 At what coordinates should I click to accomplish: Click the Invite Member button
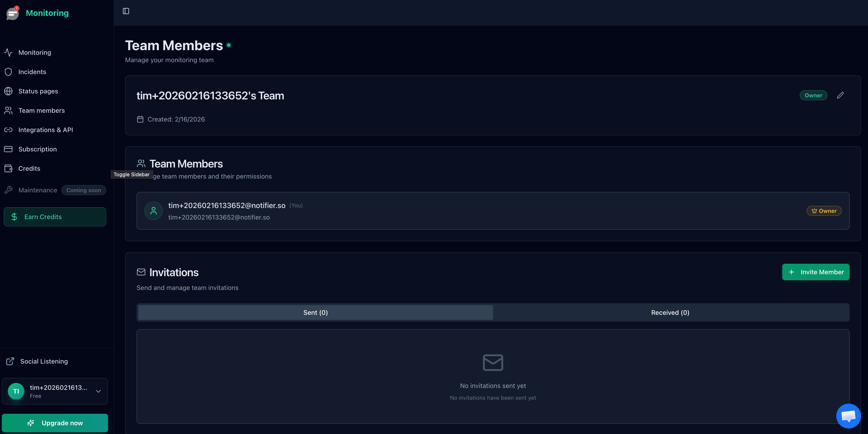[x=815, y=272]
